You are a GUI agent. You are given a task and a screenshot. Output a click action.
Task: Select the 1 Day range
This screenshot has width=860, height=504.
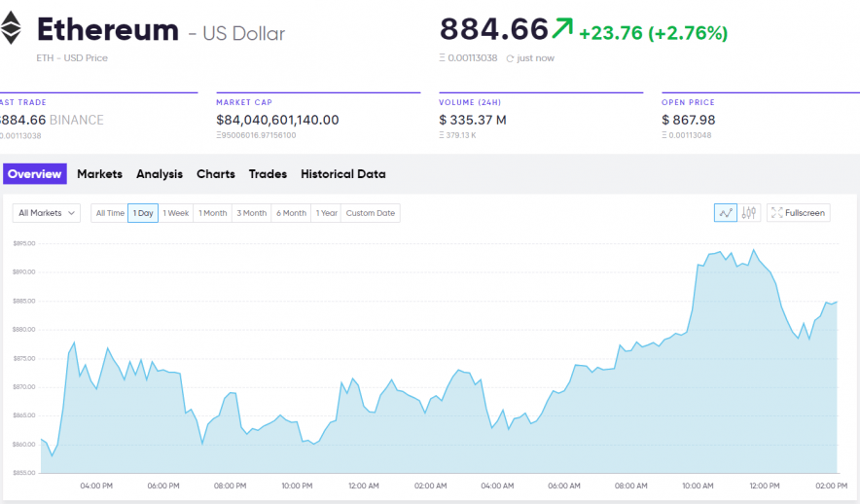pyautogui.click(x=143, y=213)
